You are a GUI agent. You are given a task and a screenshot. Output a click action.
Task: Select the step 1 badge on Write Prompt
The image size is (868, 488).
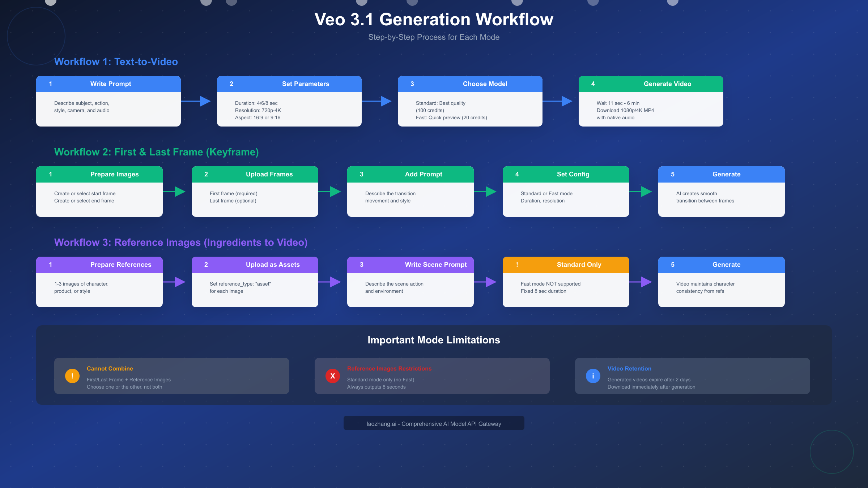pyautogui.click(x=50, y=84)
